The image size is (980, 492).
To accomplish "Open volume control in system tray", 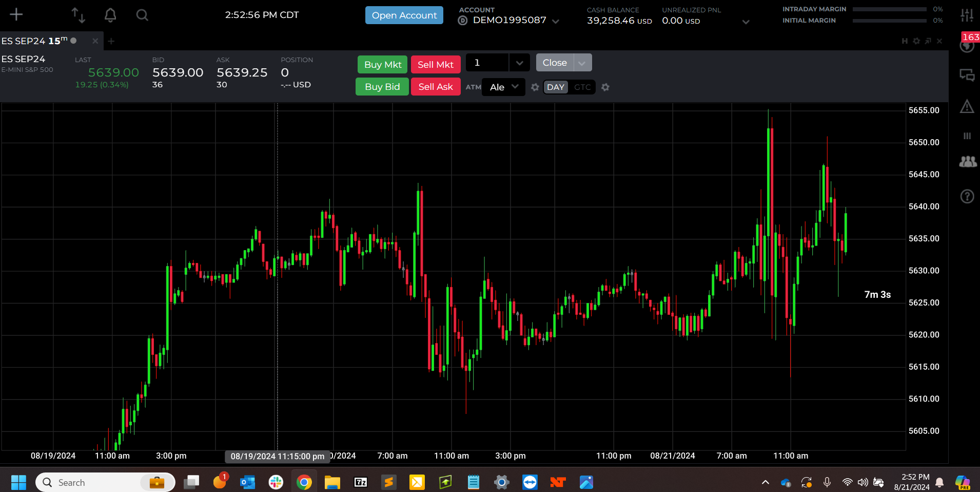I will click(863, 482).
